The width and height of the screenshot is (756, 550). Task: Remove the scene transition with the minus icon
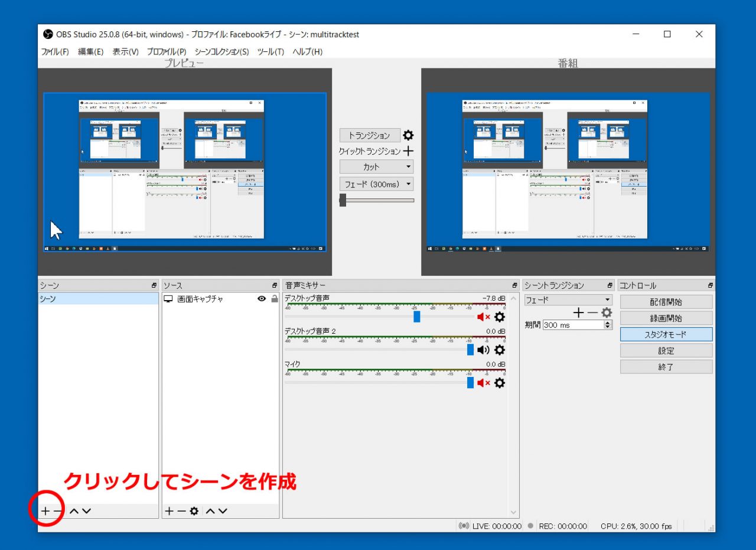coord(592,313)
